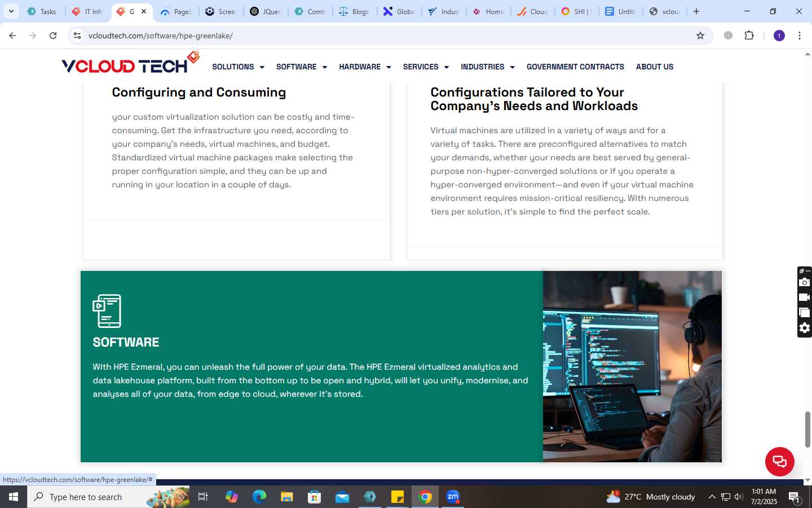This screenshot has height=508, width=812.
Task: Click the Software section document icon
Action: [x=107, y=311]
